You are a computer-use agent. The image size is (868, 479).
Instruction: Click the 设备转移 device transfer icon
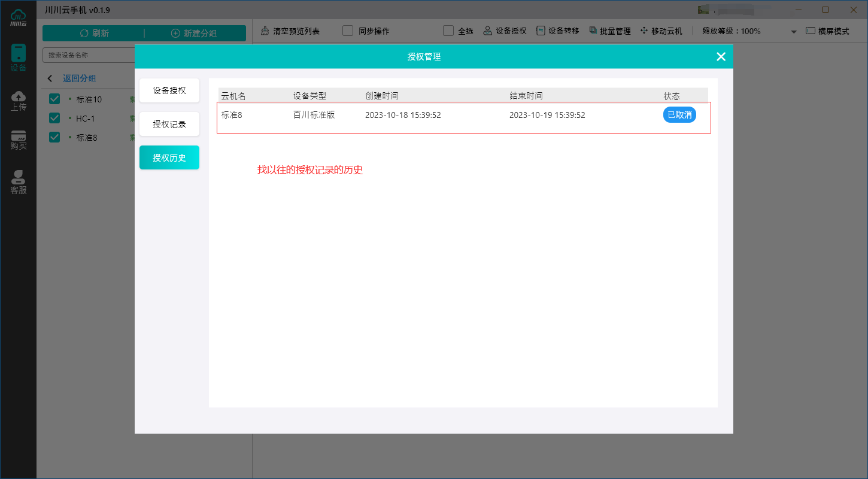(541, 31)
